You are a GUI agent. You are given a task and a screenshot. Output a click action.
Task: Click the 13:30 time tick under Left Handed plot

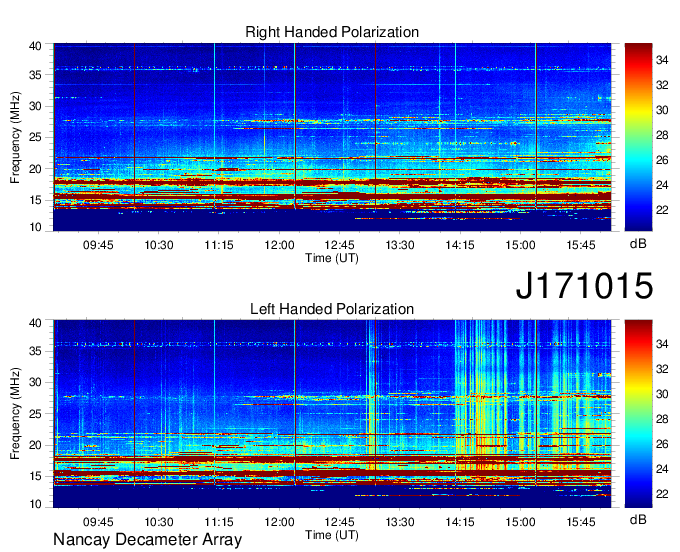(x=400, y=521)
